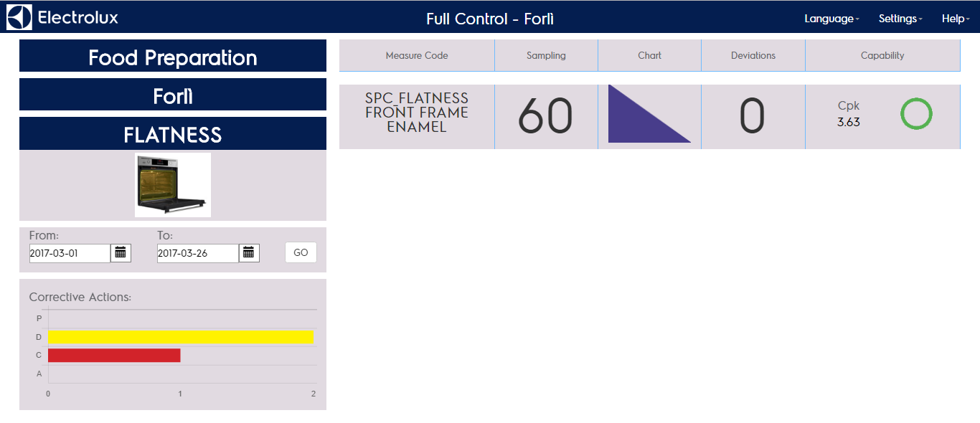Click the oven product thumbnail image
The image size is (980, 423).
pyautogui.click(x=173, y=185)
